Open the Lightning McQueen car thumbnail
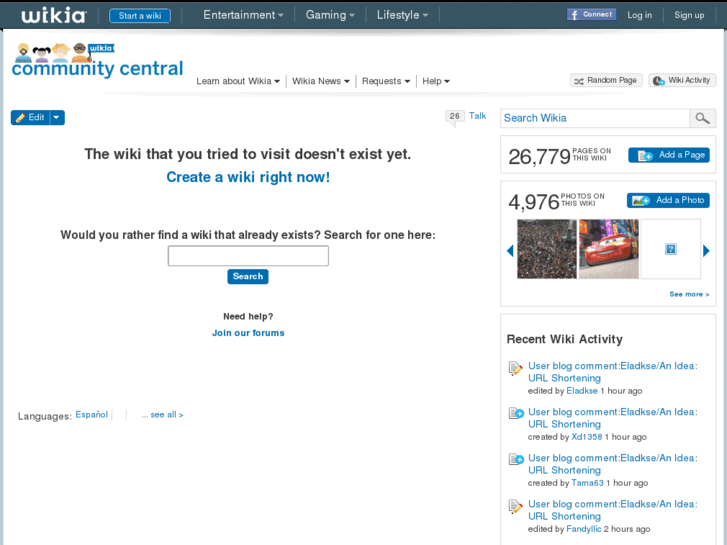Image resolution: width=727 pixels, height=545 pixels. 609,249
